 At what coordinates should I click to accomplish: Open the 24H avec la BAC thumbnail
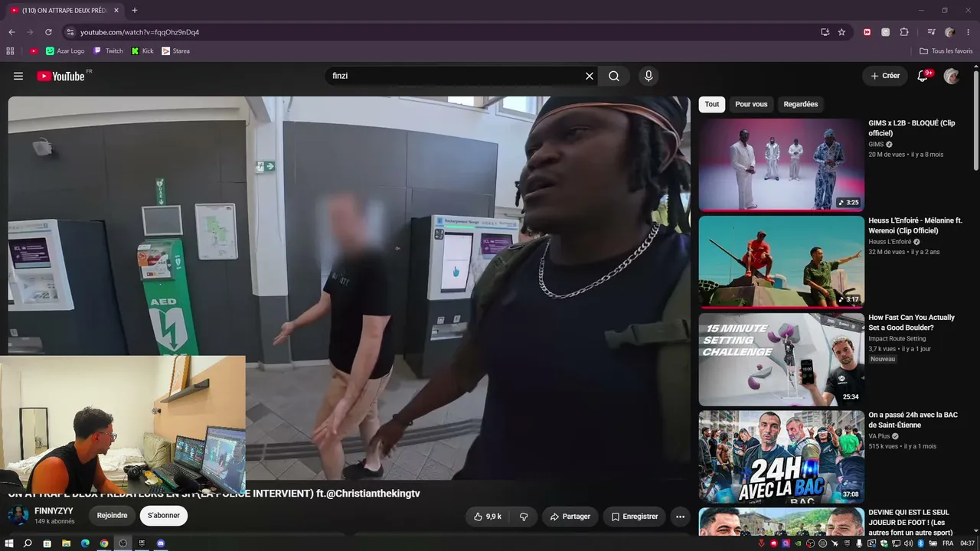[x=782, y=457]
